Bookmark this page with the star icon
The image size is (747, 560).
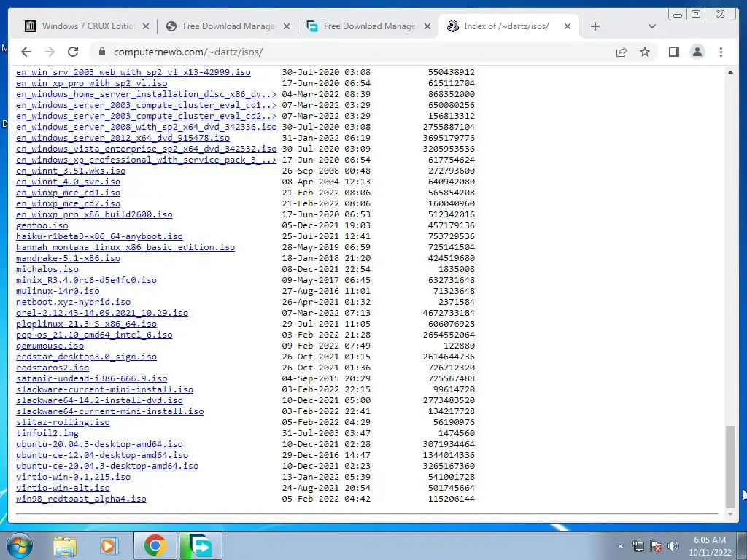pos(645,52)
